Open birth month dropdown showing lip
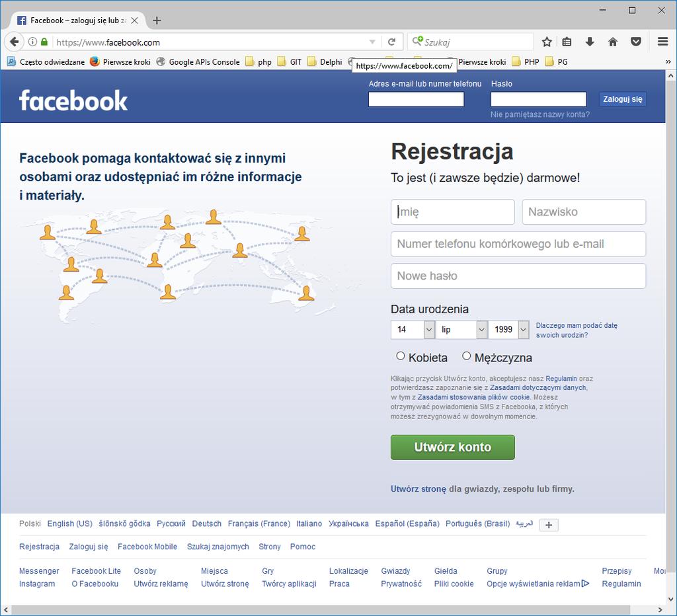This screenshot has height=616, width=677. [x=461, y=329]
